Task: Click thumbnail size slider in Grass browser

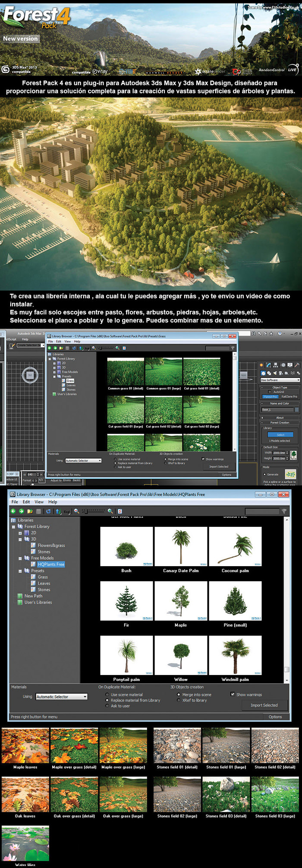Action: [x=106, y=348]
